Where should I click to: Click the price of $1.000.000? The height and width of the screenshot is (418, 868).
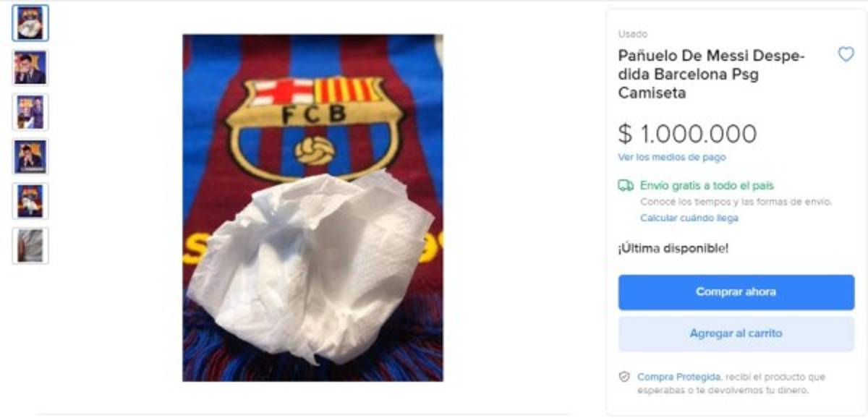pos(684,135)
